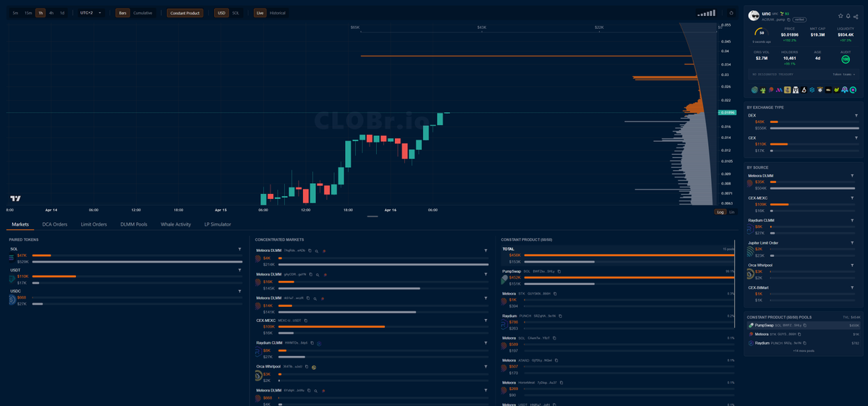Switch timeframe to 15m

pos(27,13)
